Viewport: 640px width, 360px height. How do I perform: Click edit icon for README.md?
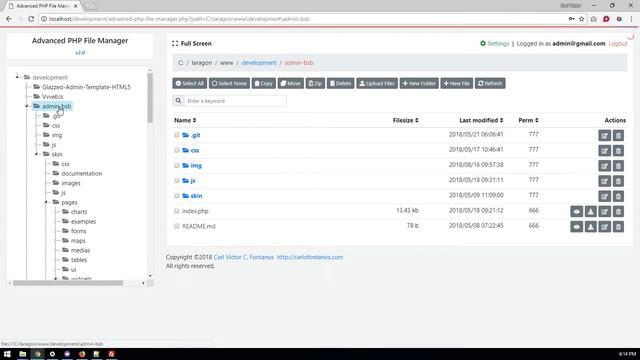(x=604, y=227)
